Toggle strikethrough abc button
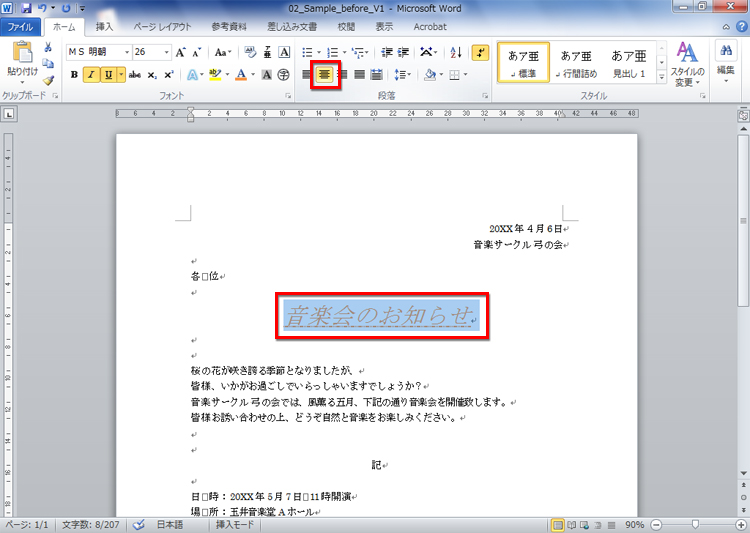This screenshot has height=533, width=750. pos(135,75)
